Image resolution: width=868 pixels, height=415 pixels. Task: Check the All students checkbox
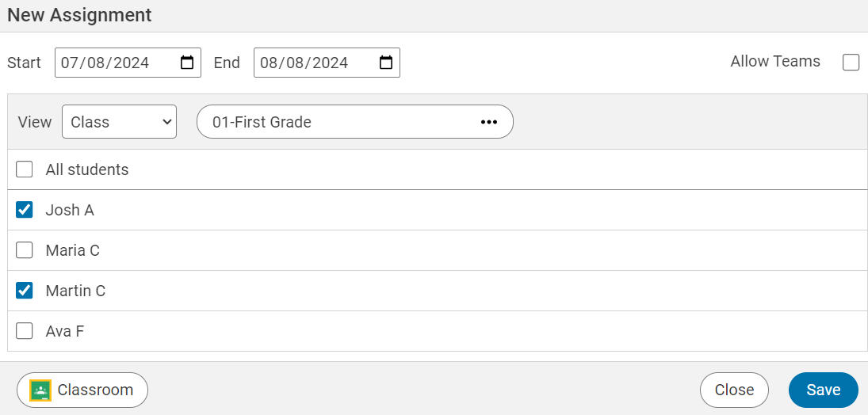click(x=25, y=169)
